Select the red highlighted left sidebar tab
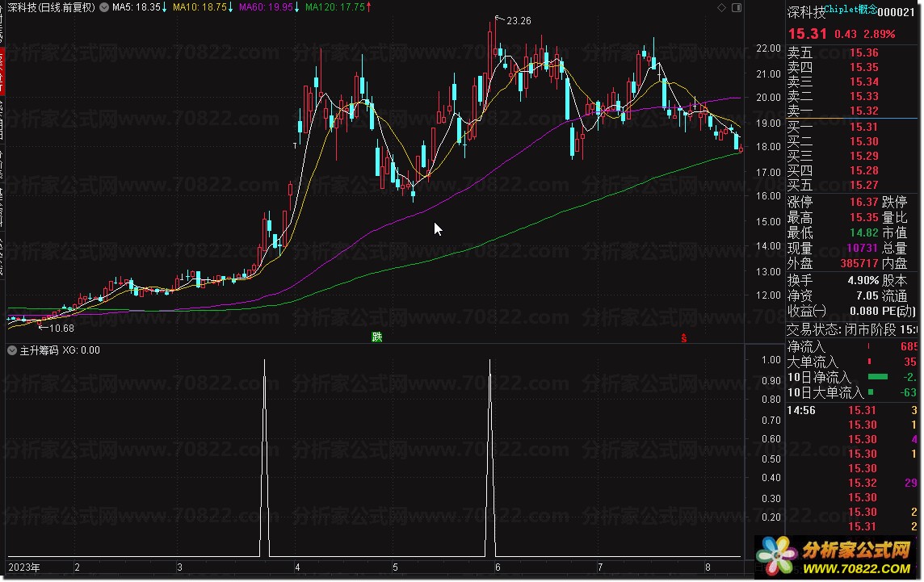Image resolution: width=924 pixels, height=582 pixels. [x=2, y=73]
